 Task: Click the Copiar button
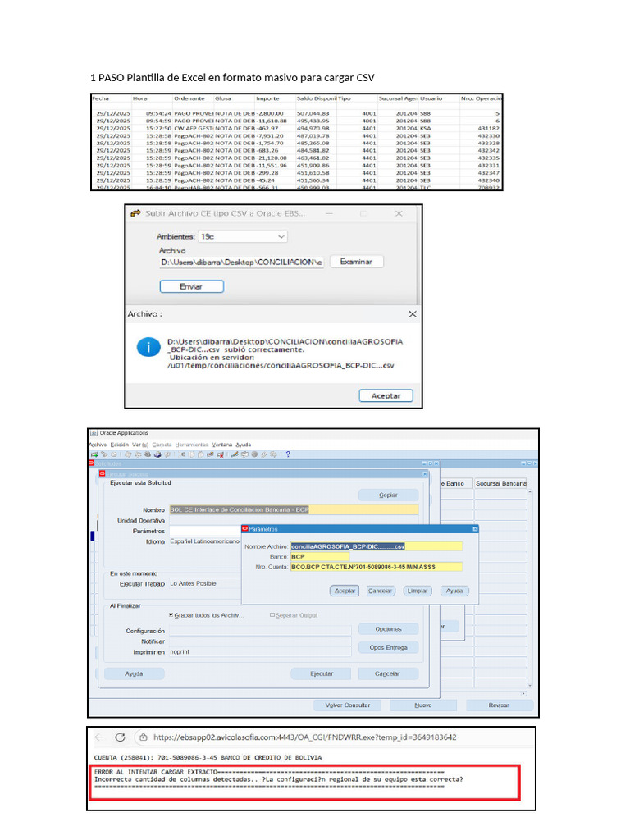(x=388, y=495)
